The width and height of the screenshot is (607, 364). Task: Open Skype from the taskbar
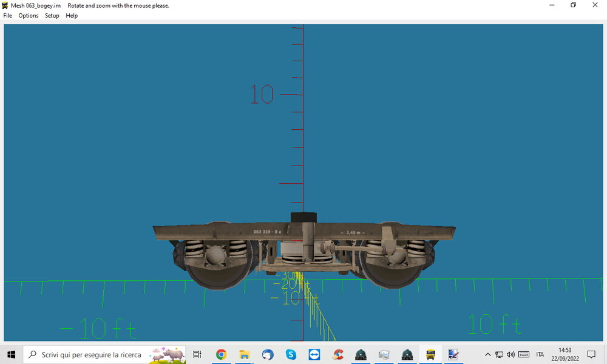(x=291, y=354)
